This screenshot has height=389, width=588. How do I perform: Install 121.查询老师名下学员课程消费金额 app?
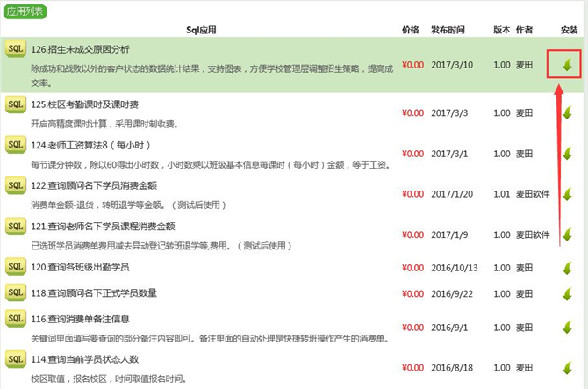coord(567,234)
